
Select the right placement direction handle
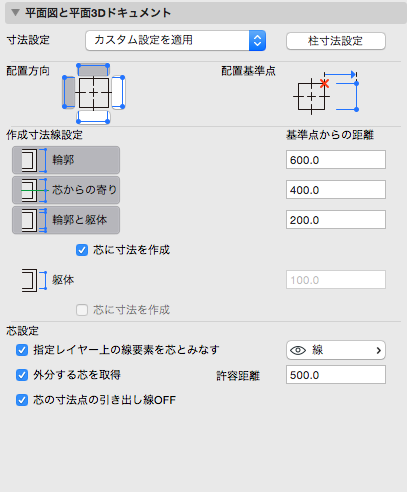(118, 92)
